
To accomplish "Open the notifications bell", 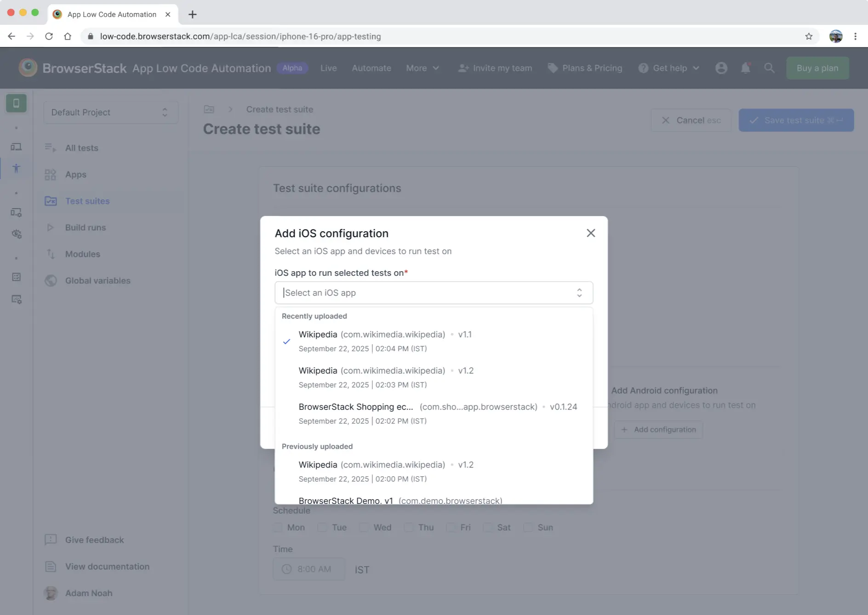I will [x=745, y=68].
